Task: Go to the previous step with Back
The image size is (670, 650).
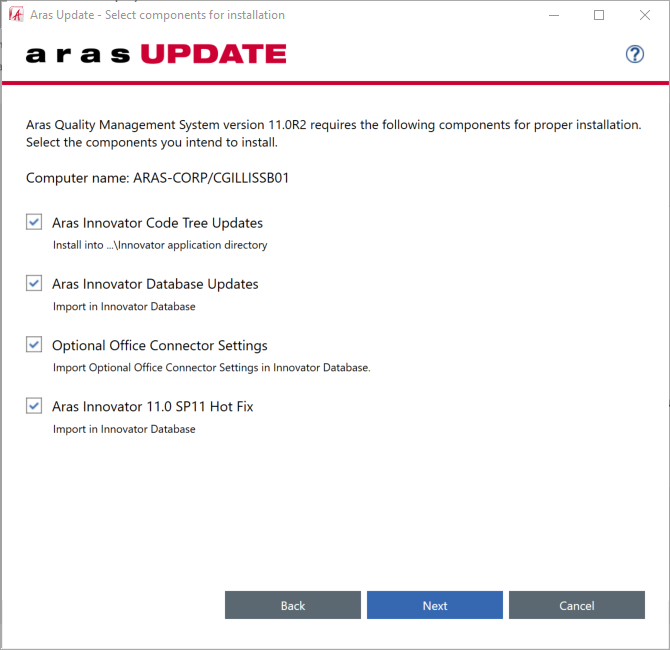Action: (293, 605)
